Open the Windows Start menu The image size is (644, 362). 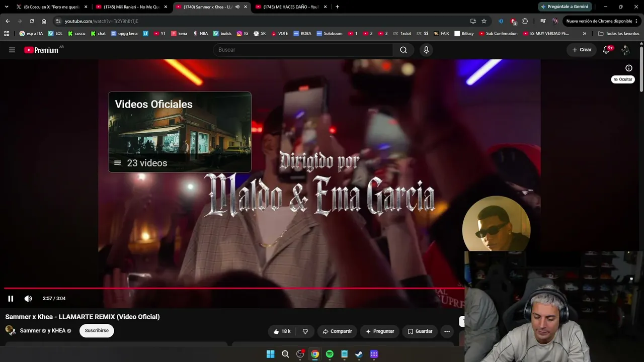(x=271, y=354)
